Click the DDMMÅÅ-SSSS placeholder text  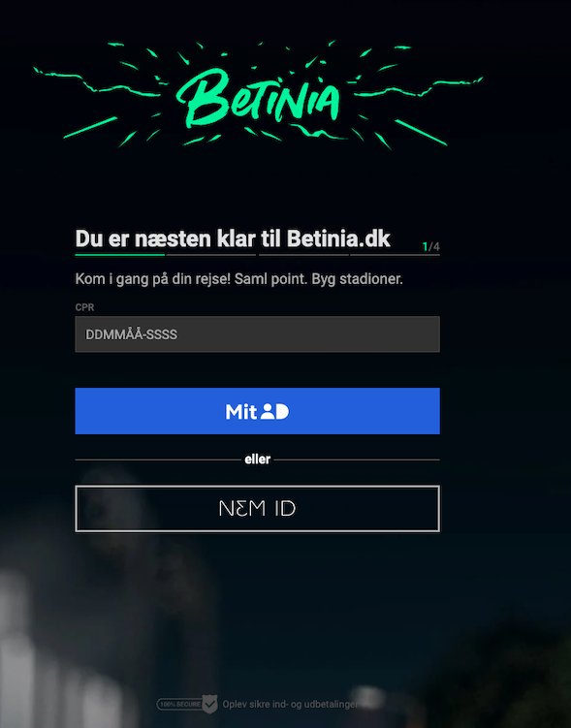point(132,334)
